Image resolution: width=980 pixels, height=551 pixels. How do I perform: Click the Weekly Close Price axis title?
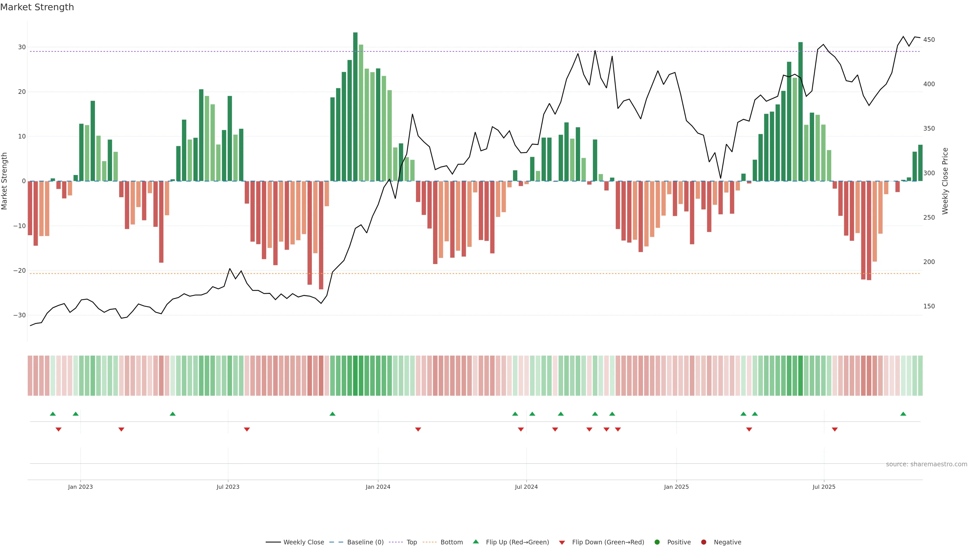click(945, 181)
